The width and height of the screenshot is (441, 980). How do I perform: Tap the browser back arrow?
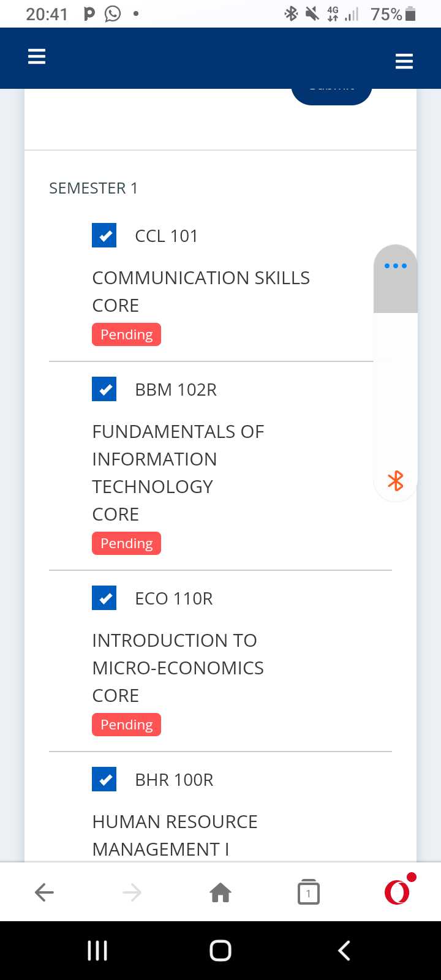coord(44,892)
